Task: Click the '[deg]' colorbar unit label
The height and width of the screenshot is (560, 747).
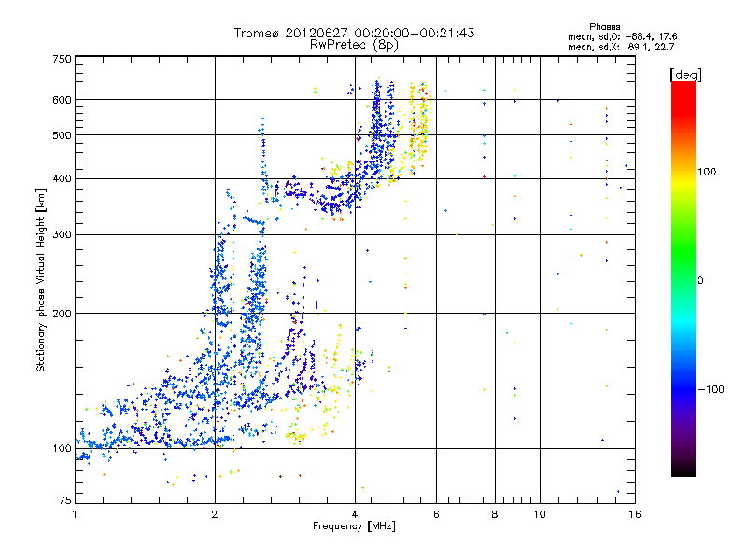Action: pyautogui.click(x=685, y=75)
